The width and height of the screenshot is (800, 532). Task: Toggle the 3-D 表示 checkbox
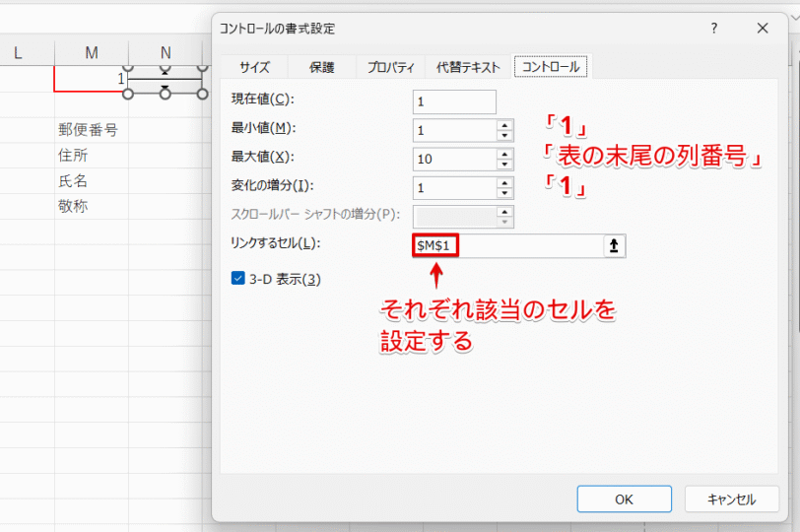(237, 278)
